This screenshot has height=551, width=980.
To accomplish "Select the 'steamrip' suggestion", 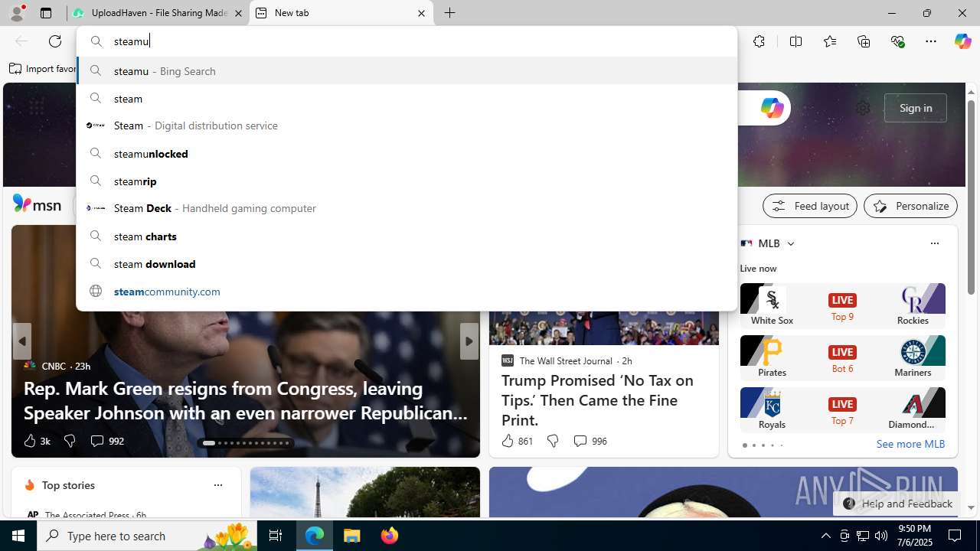I will [407, 181].
